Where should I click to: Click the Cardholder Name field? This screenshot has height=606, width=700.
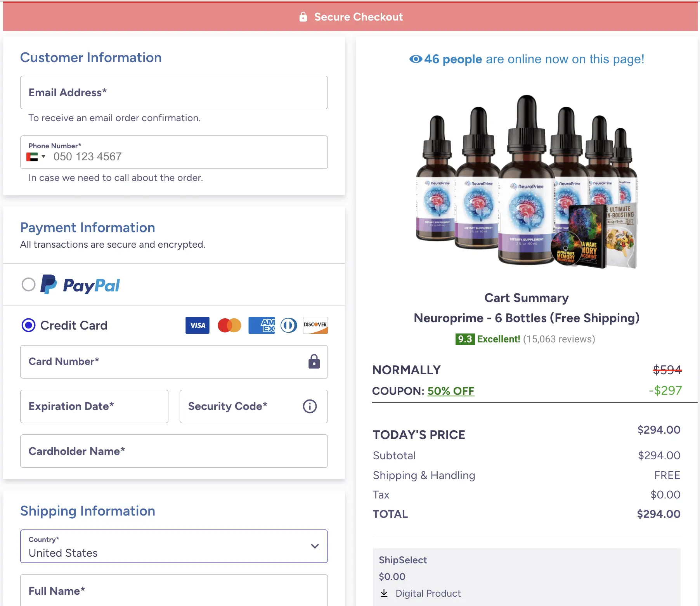click(174, 451)
